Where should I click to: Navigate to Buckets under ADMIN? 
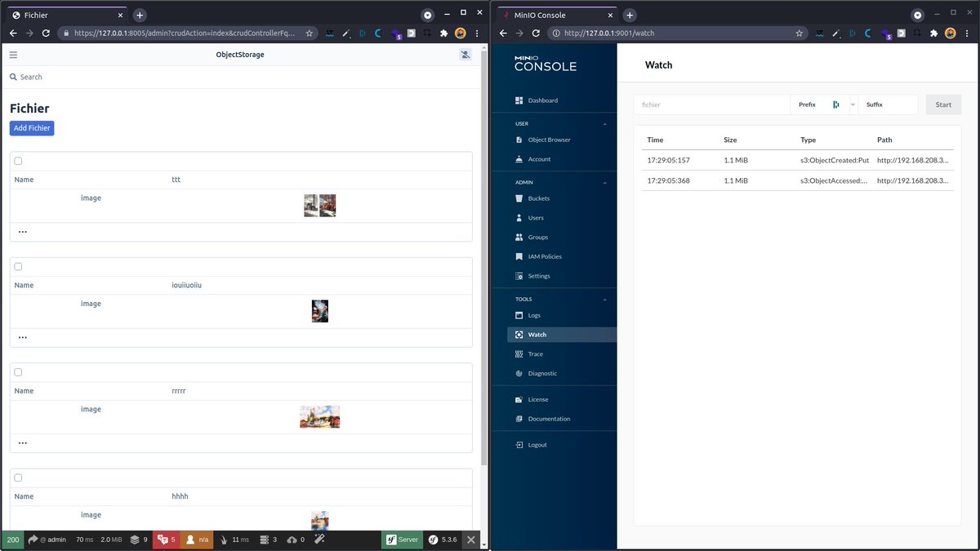(540, 198)
